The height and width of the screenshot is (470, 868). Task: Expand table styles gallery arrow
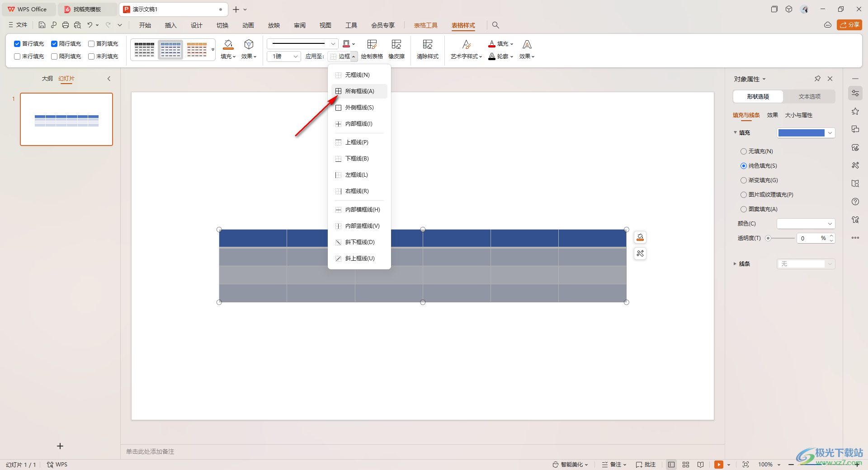pyautogui.click(x=213, y=50)
